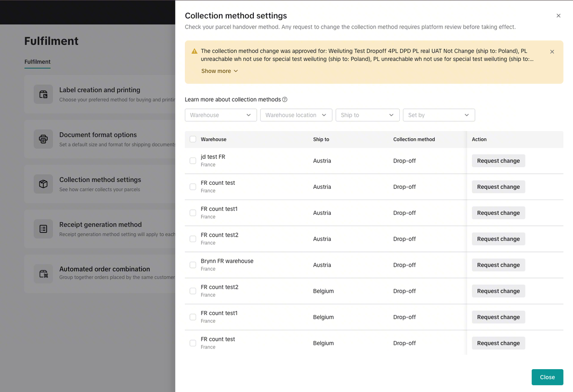Tick the FR count test Austria checkbox
573x392 pixels.
(193, 187)
